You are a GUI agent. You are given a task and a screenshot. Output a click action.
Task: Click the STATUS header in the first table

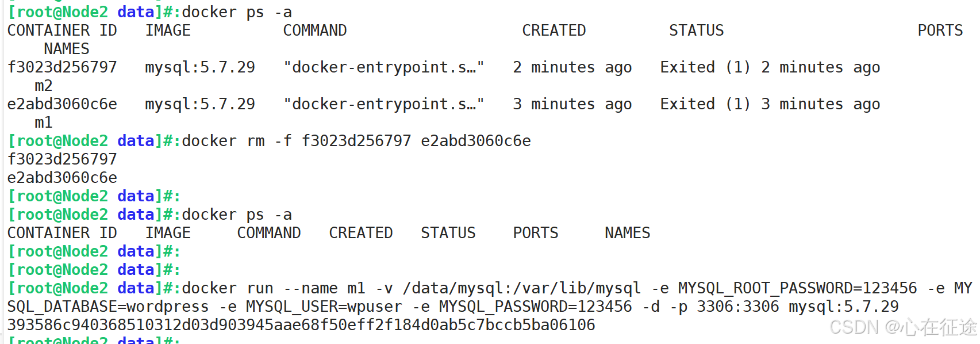point(696,30)
